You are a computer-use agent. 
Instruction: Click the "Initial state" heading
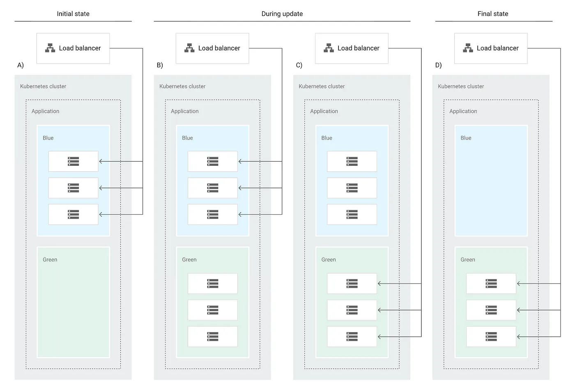73,14
